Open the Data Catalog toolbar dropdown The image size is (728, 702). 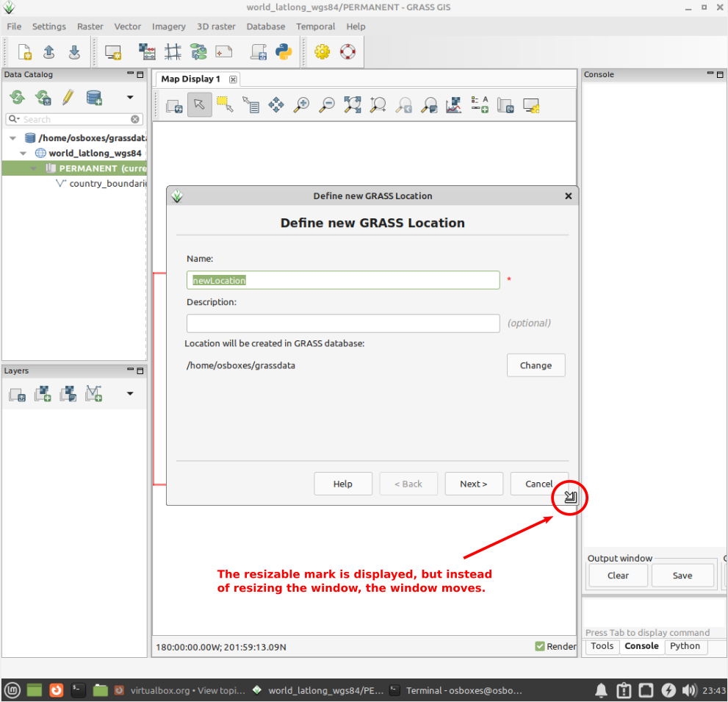131,97
